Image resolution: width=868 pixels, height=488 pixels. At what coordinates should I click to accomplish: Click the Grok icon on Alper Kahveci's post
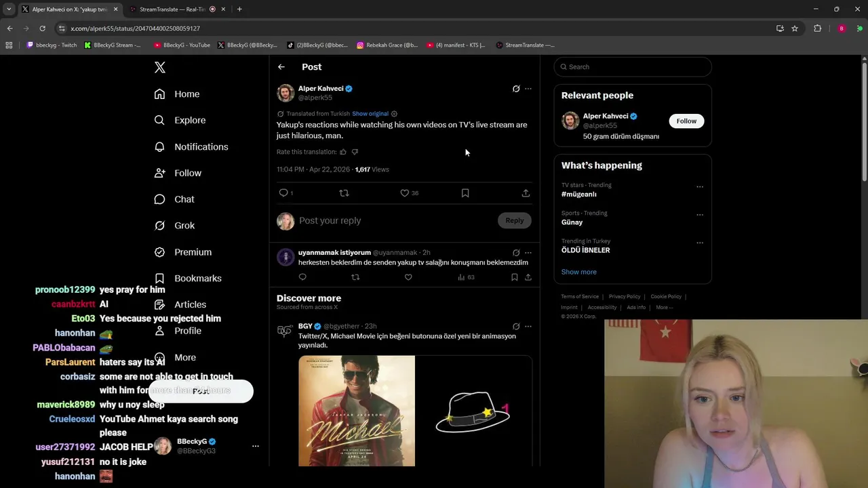click(x=516, y=89)
